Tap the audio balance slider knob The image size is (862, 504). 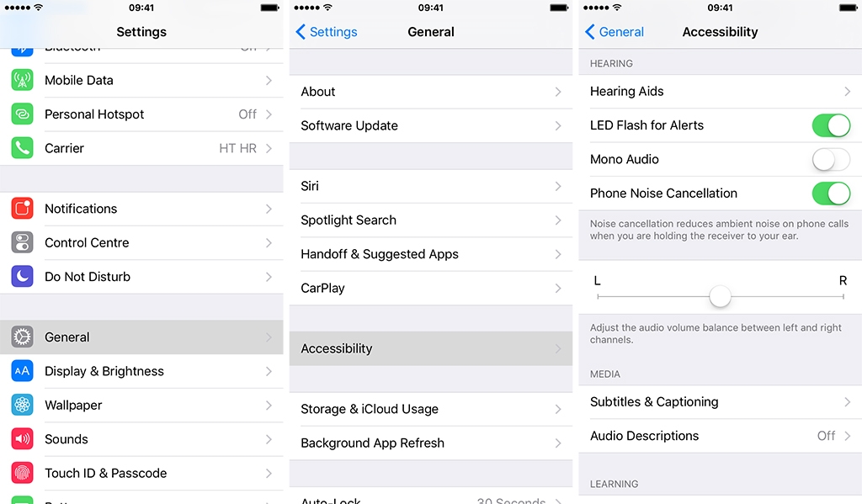[721, 297]
